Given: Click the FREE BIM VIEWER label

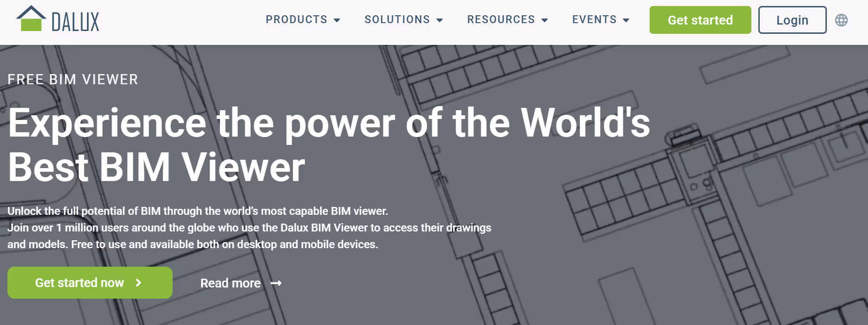Looking at the screenshot, I should [x=73, y=80].
